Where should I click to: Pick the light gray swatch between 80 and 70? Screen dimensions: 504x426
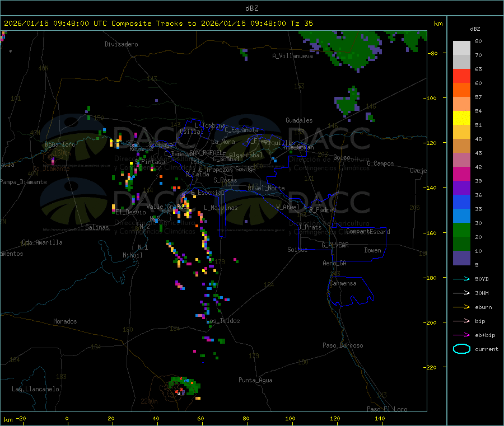click(461, 48)
